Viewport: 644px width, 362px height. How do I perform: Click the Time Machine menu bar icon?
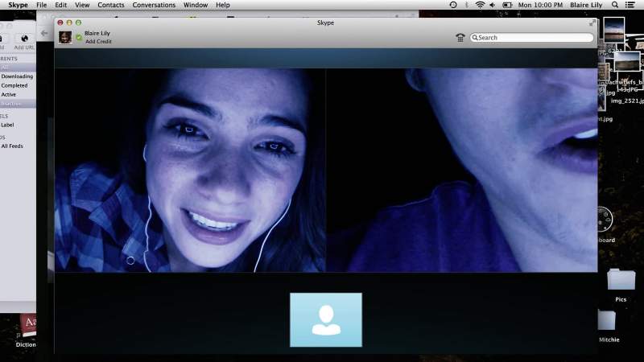click(x=453, y=5)
